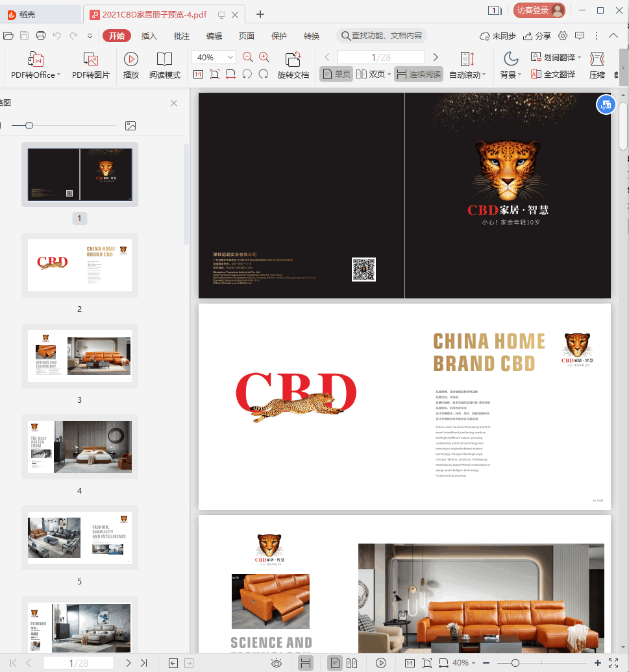
Task: Click the print icon in quick toolbar
Action: click(x=41, y=36)
